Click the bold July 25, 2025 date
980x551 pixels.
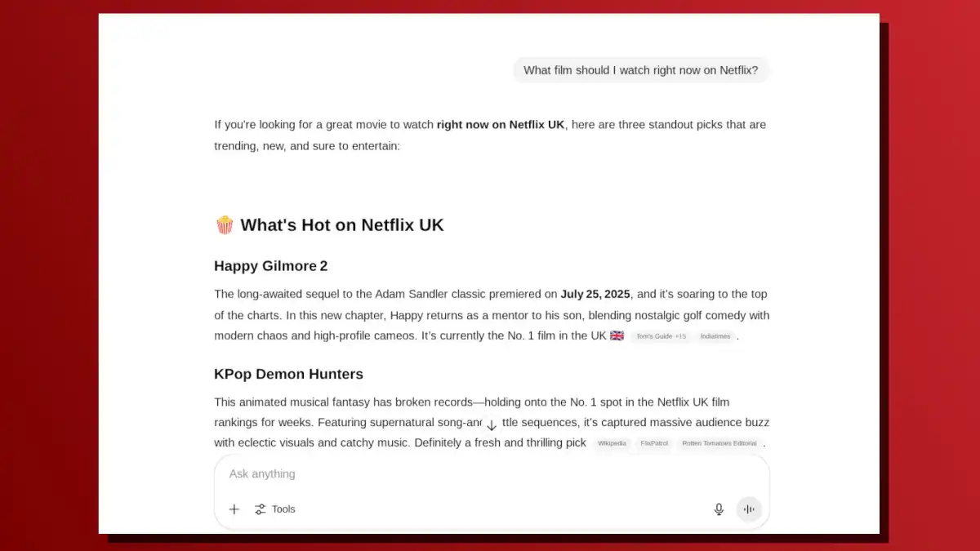[x=595, y=294]
